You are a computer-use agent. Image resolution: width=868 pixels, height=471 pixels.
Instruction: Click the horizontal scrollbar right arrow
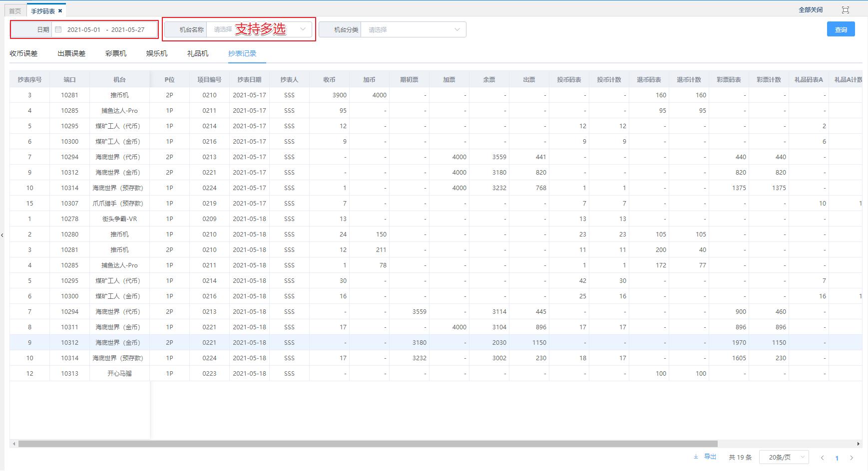(859, 444)
